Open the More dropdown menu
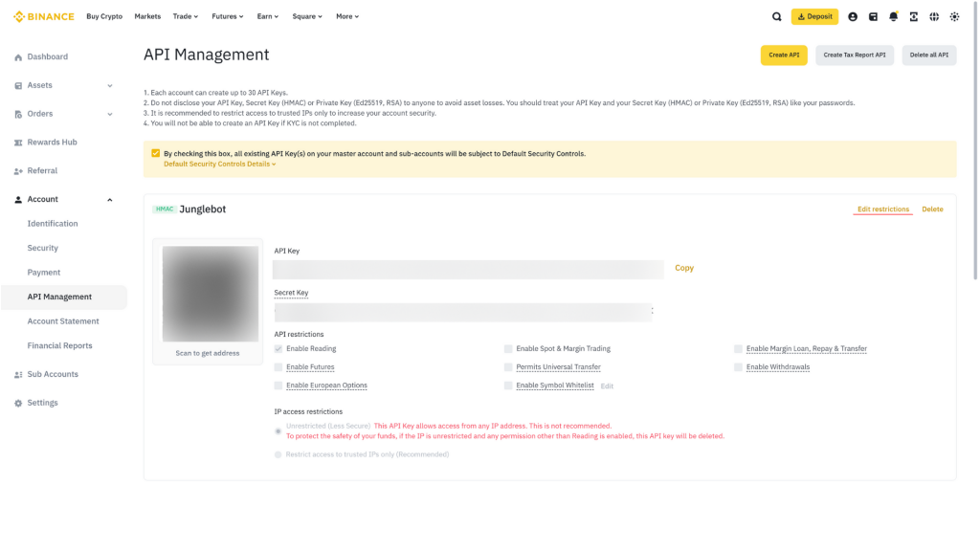The height and width of the screenshot is (551, 980). tap(347, 17)
